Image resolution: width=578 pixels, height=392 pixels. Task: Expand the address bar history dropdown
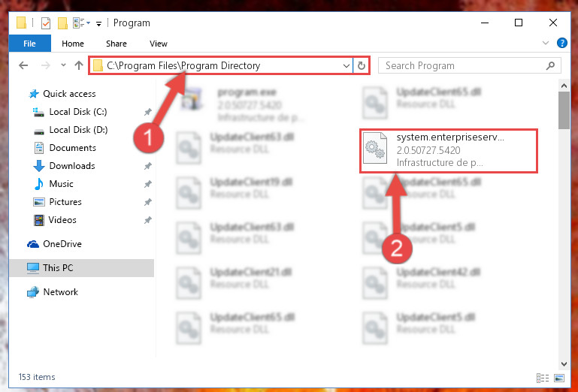[x=346, y=65]
